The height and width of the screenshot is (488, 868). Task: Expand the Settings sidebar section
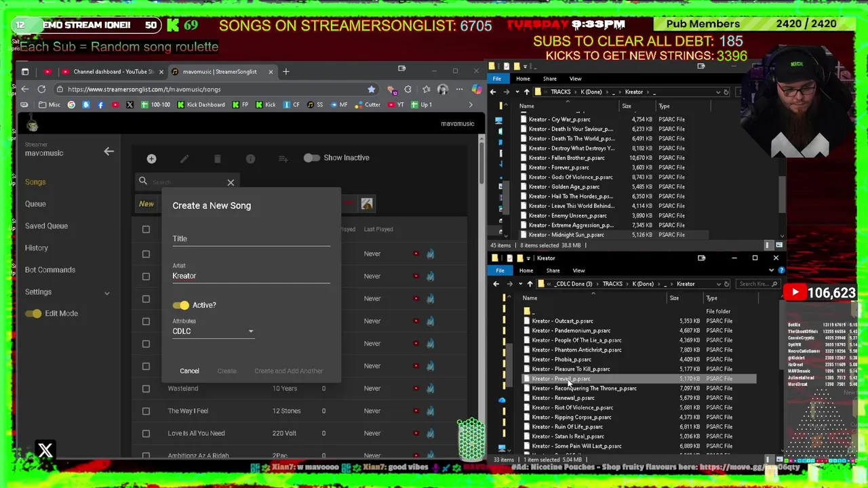coord(106,292)
